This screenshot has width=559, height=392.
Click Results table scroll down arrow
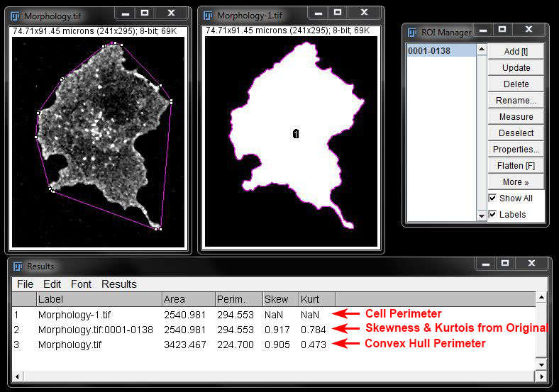click(541, 364)
